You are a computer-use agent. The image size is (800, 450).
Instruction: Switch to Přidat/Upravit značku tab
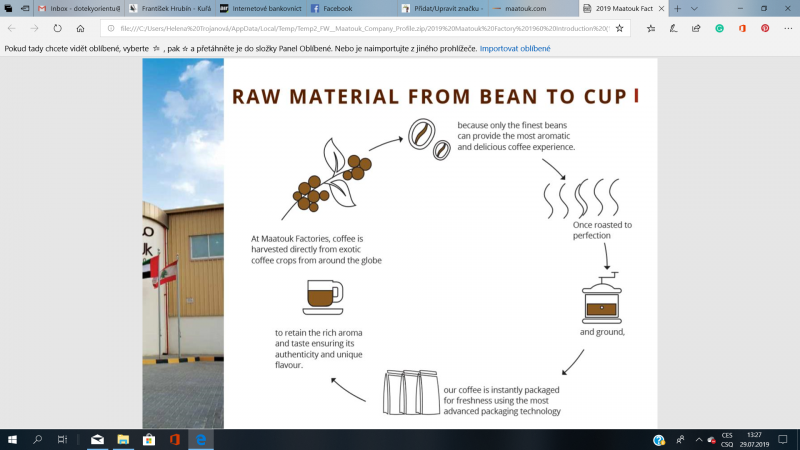(x=442, y=9)
